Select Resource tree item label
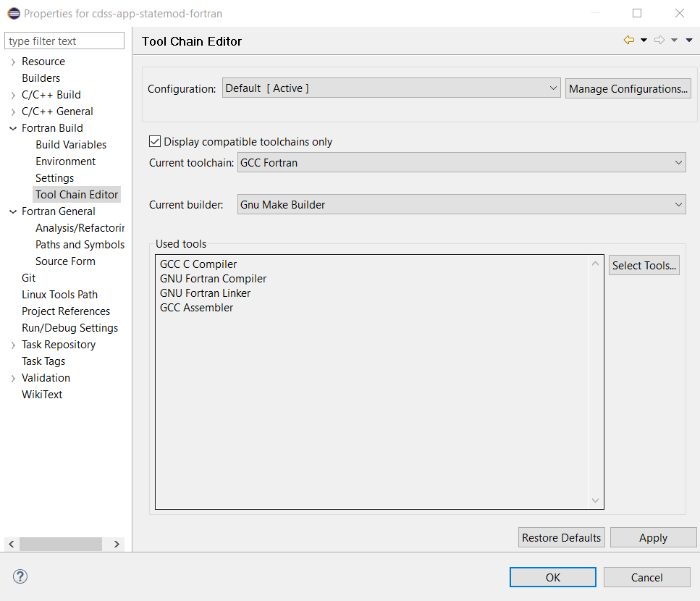 (x=43, y=62)
